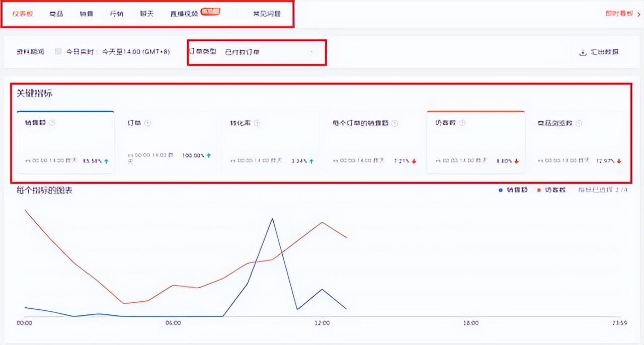
Task: Toggle the 每个订单的销售额 metric card
Action: point(374,142)
